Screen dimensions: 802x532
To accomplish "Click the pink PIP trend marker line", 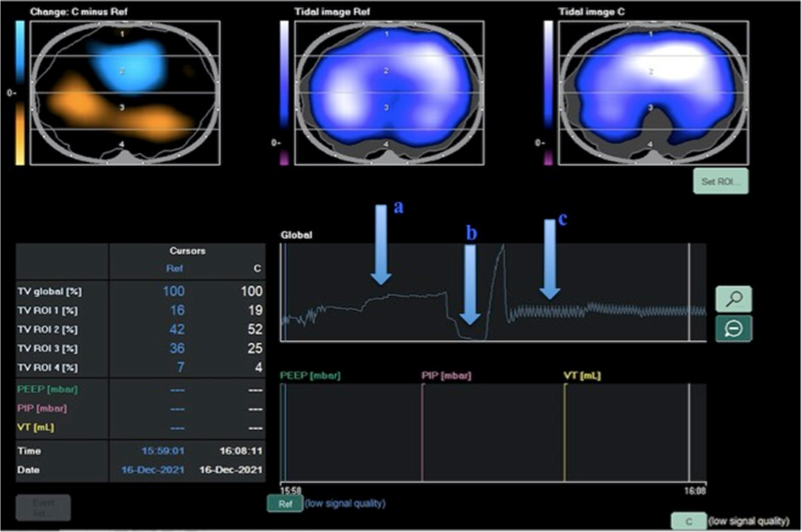I will [x=422, y=432].
